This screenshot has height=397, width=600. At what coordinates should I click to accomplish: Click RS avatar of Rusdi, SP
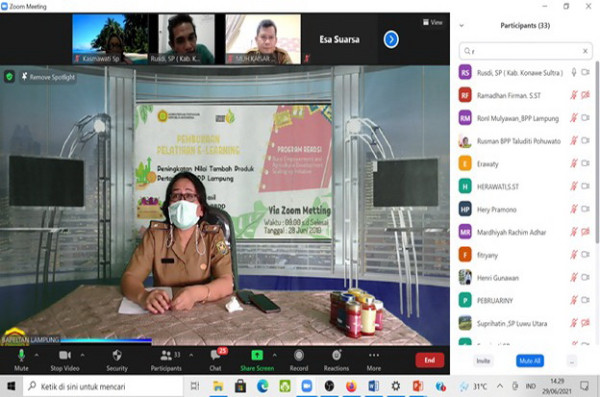[x=465, y=72]
